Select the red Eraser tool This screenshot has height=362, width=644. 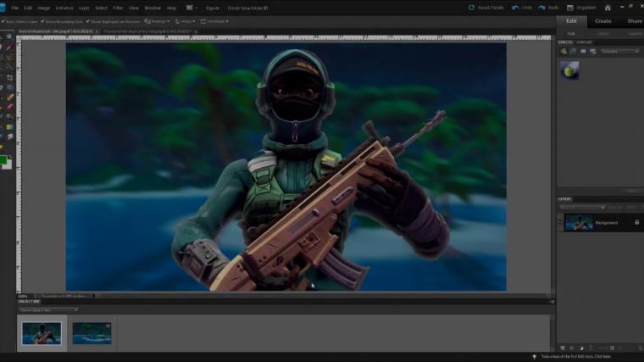click(9, 108)
